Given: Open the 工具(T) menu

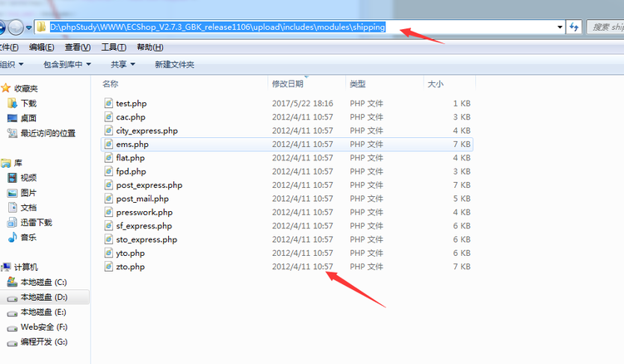Looking at the screenshot, I should (x=113, y=47).
